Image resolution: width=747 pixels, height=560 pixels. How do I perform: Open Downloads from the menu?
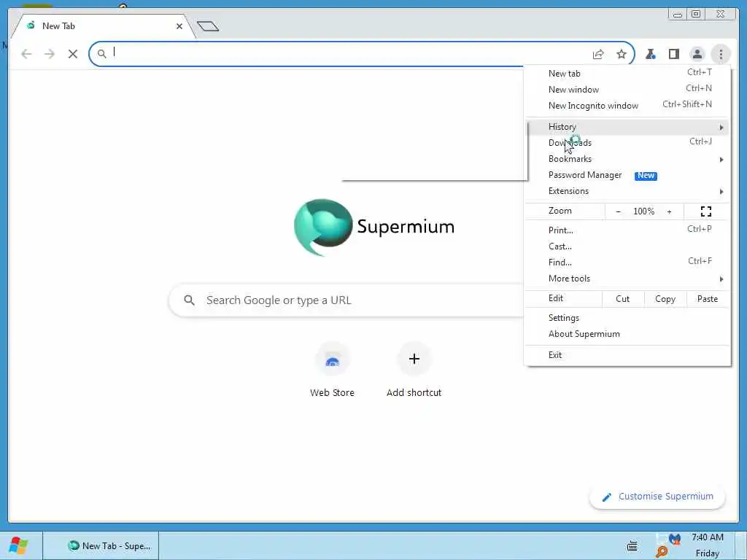[x=627, y=143]
